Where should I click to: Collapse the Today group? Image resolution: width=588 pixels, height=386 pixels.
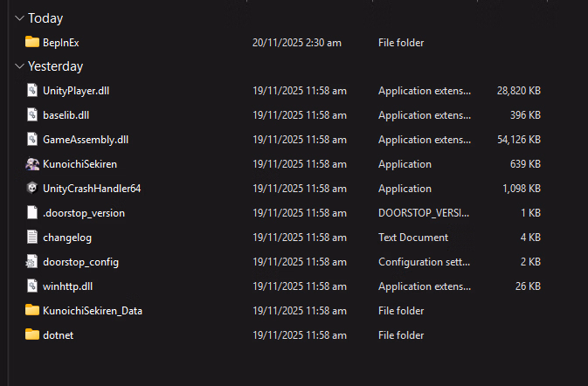pyautogui.click(x=19, y=18)
